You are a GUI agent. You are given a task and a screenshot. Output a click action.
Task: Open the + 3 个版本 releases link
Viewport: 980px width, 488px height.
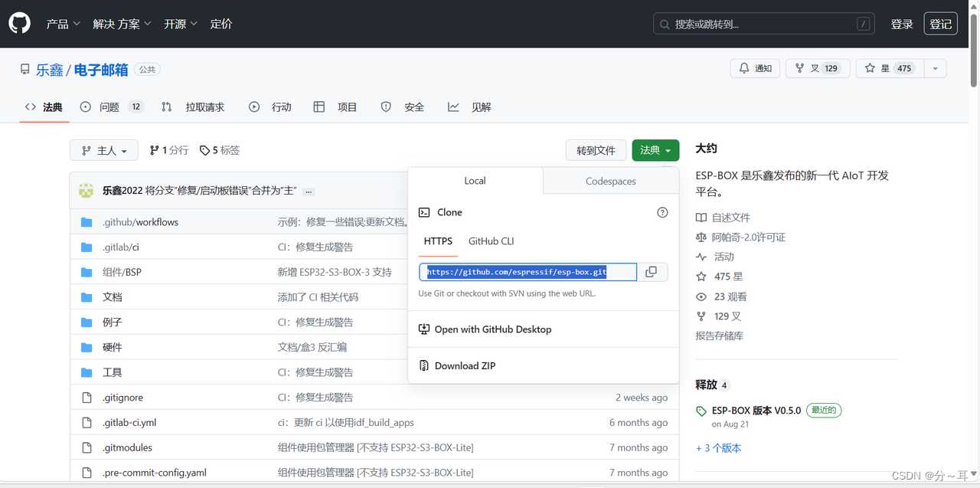click(x=718, y=447)
